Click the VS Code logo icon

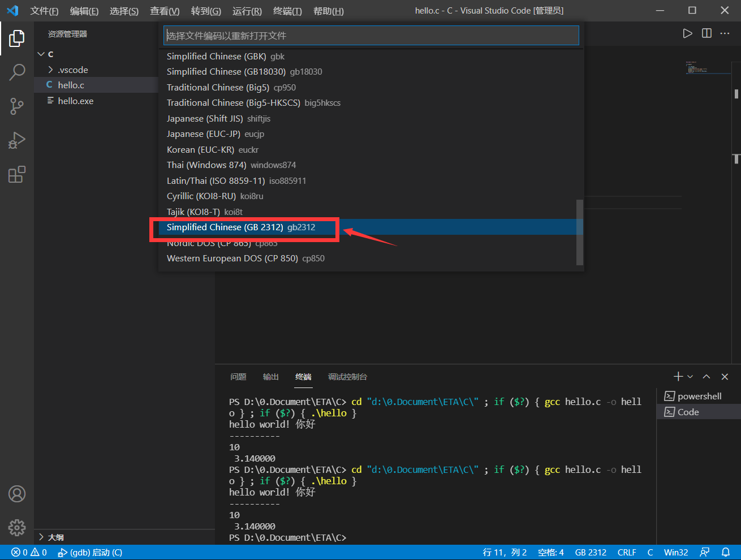coord(12,11)
